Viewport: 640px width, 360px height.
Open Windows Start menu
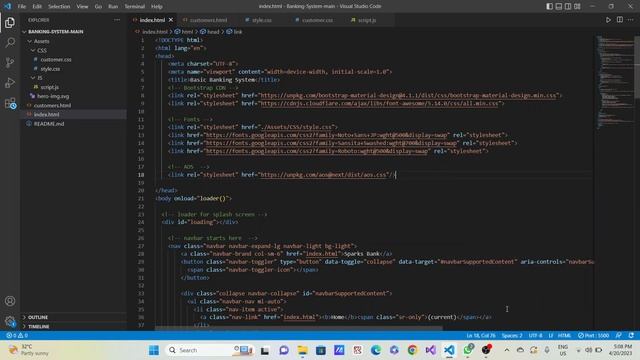point(154,350)
